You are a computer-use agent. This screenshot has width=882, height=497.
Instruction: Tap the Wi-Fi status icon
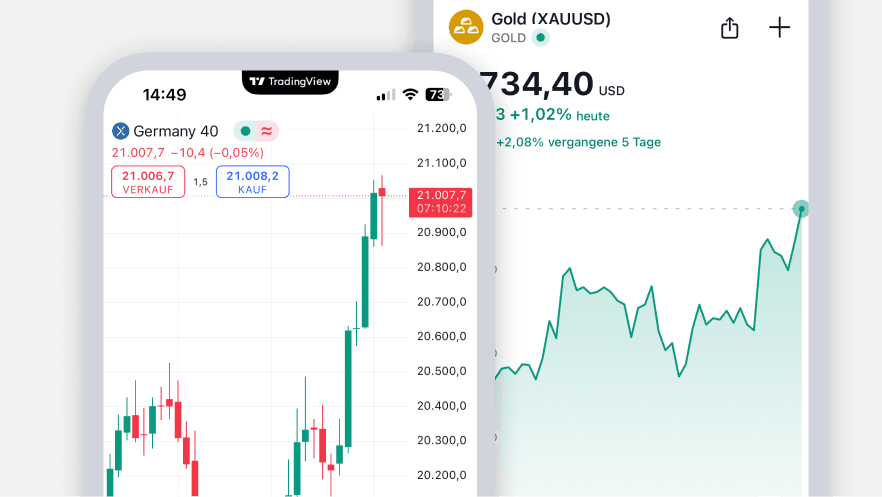410,95
